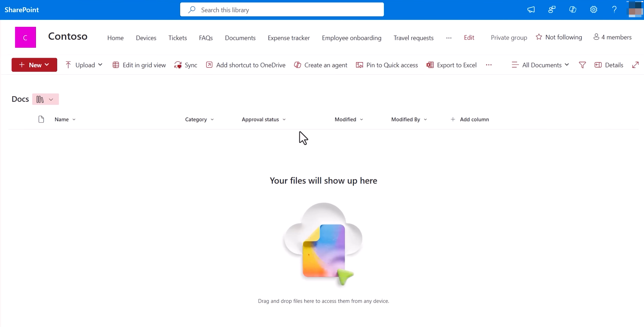Viewport: 644px width, 327px height.
Task: Go to the Tickets navigation item
Action: (178, 38)
